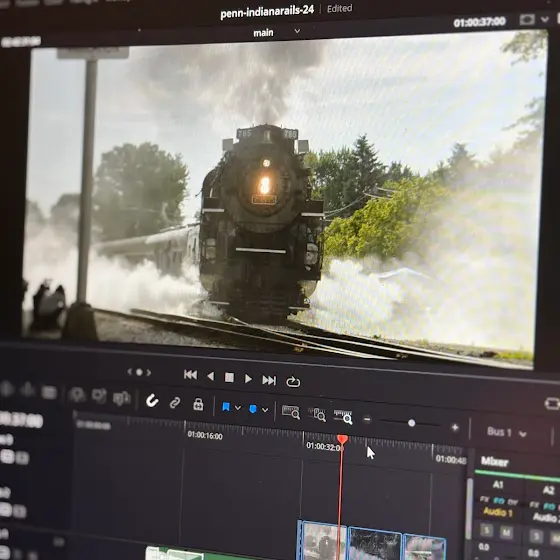Toggle linked selection chain icon

click(175, 403)
